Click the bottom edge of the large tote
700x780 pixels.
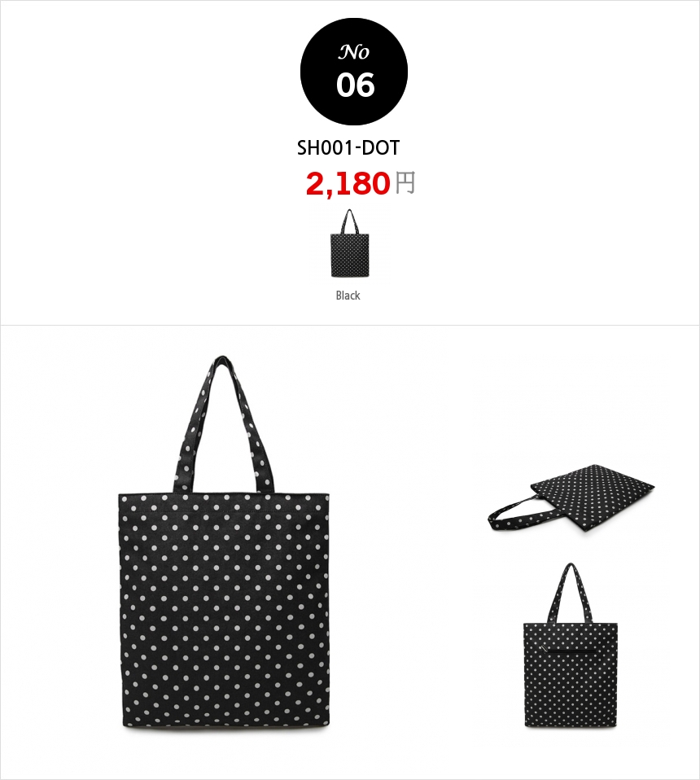click(226, 727)
